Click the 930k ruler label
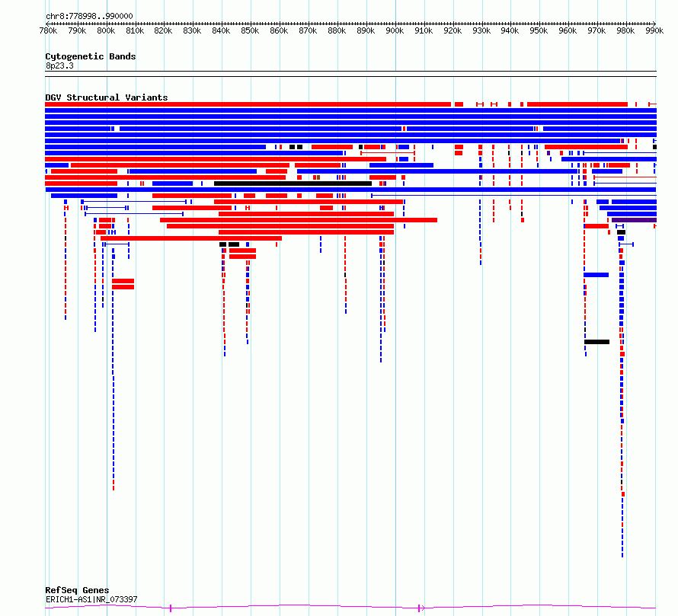This screenshot has width=678, height=616. [x=481, y=30]
